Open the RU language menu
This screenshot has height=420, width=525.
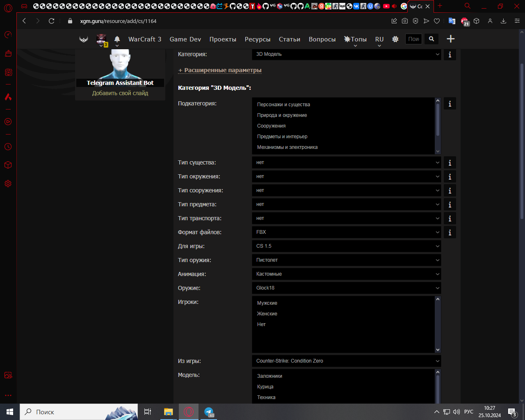pyautogui.click(x=379, y=39)
